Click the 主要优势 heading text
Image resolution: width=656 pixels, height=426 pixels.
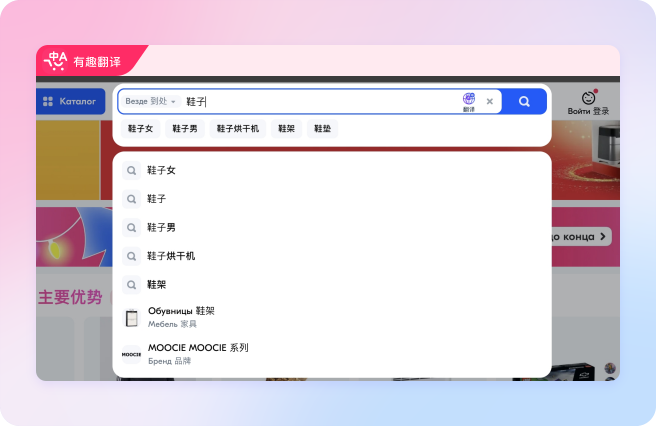[x=70, y=298]
